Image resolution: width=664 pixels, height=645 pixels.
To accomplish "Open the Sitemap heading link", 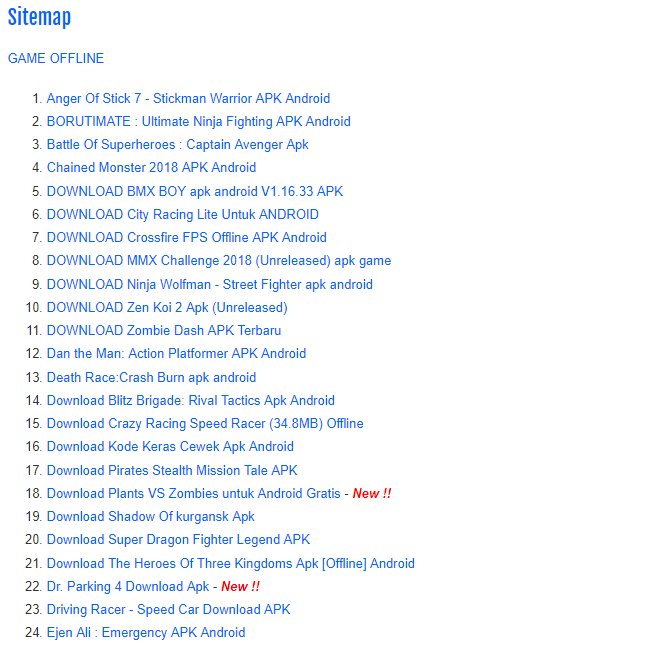I will click(39, 17).
